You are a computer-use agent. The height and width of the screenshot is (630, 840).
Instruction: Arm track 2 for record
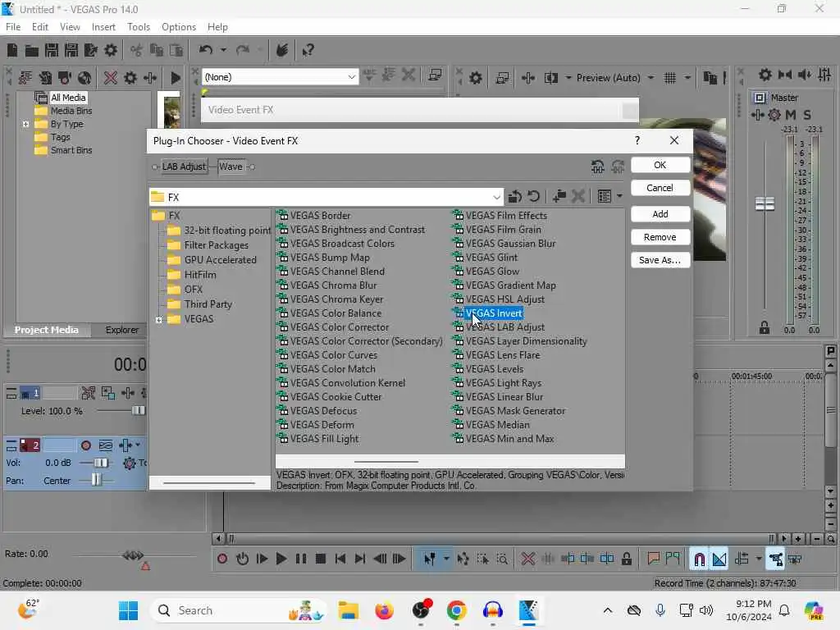click(85, 445)
